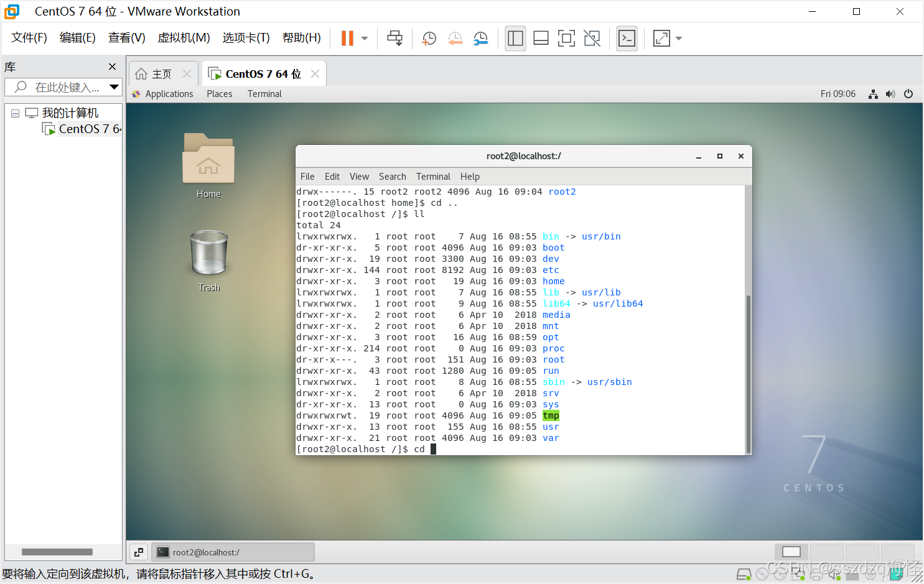Select CentOS 7 64 in library tree

point(82,129)
